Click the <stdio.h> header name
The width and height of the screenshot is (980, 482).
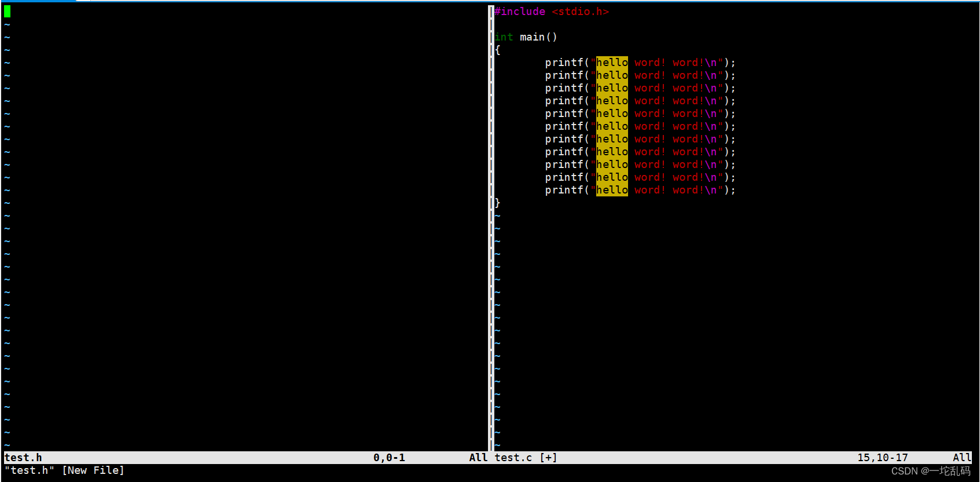(580, 12)
